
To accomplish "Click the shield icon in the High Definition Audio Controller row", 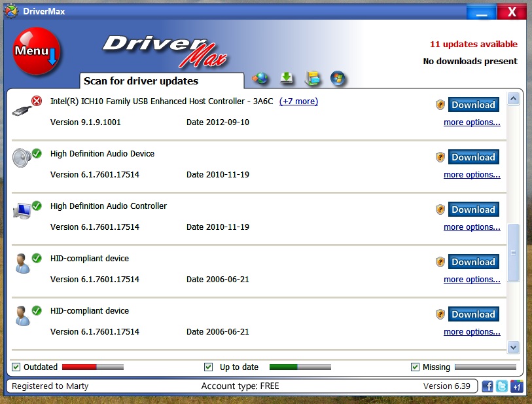I will pyautogui.click(x=440, y=209).
